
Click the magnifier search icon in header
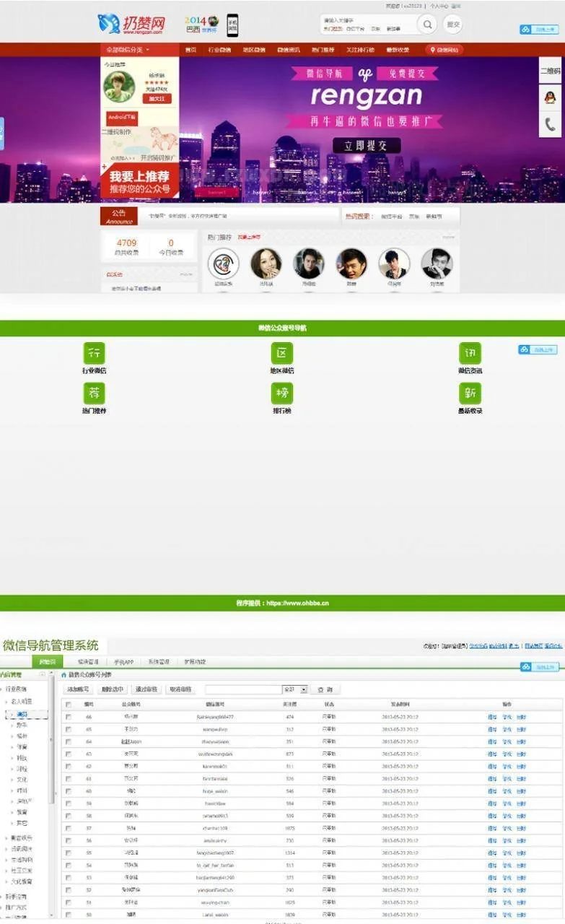point(428,25)
